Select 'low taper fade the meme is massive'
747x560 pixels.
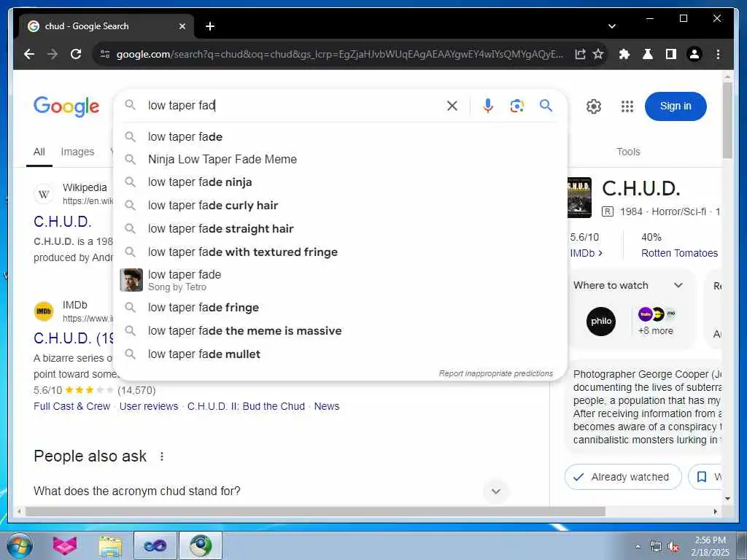[340, 331]
